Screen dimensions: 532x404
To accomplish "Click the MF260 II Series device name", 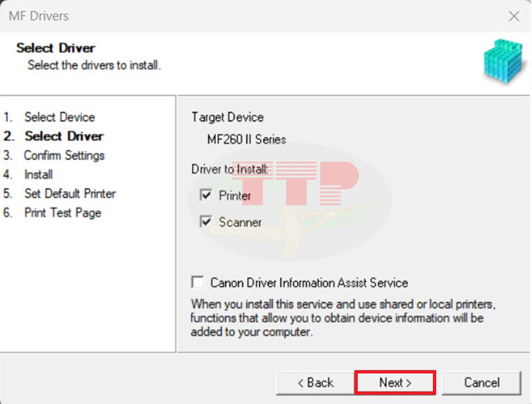I will click(246, 140).
